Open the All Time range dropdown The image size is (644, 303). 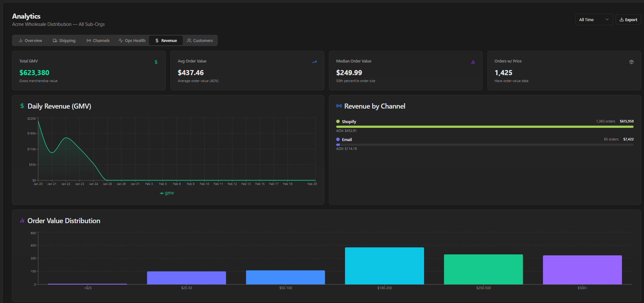coord(594,20)
